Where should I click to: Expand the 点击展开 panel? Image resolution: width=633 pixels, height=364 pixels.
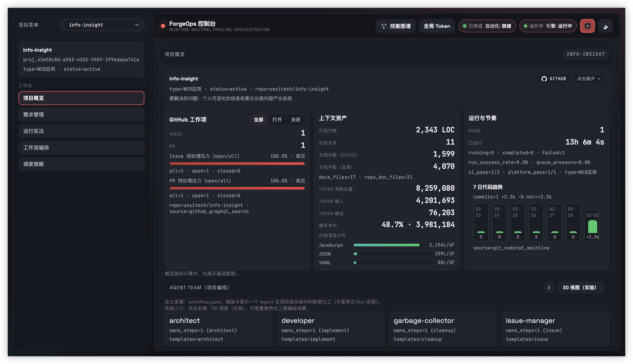click(588, 79)
